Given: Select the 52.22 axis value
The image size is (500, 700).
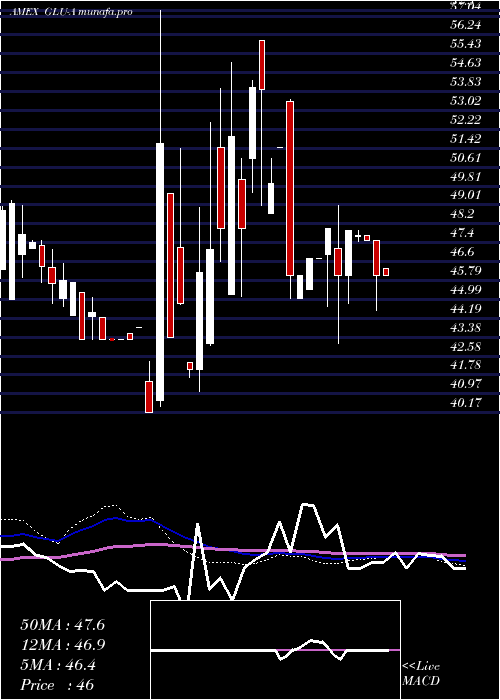Looking at the screenshot, I should tap(465, 120).
